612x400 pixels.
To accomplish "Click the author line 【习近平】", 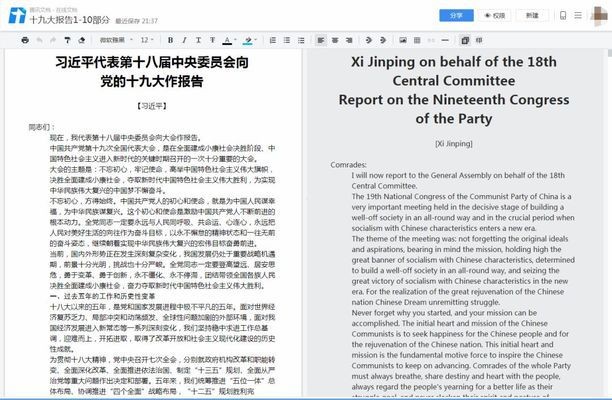I will tap(152, 106).
